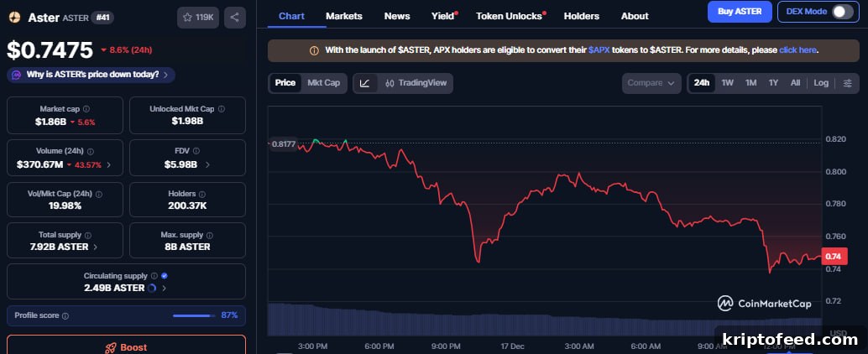This screenshot has height=354, width=868.
Task: Open the Yield tab
Action: click(443, 16)
